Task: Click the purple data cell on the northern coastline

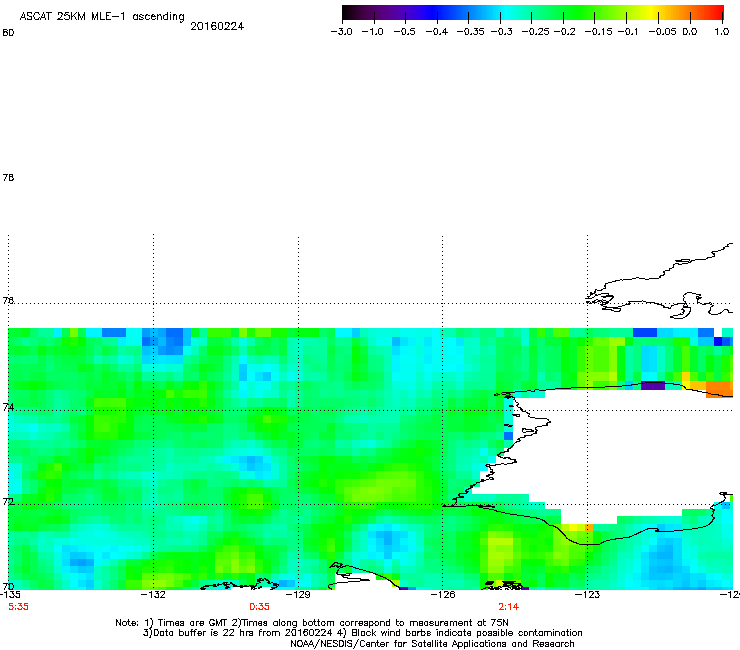Action: pyautogui.click(x=653, y=386)
